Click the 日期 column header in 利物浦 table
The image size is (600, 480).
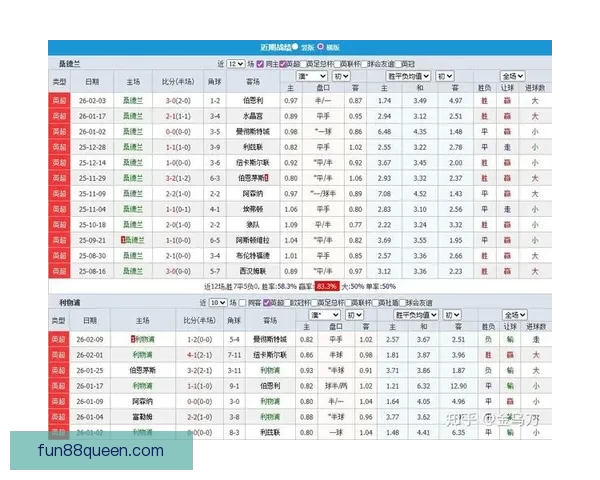(90, 320)
